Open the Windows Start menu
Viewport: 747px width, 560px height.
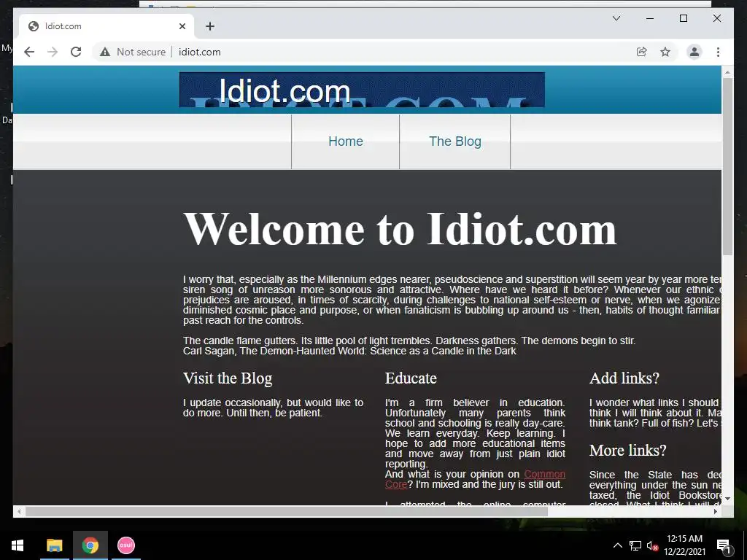18,545
